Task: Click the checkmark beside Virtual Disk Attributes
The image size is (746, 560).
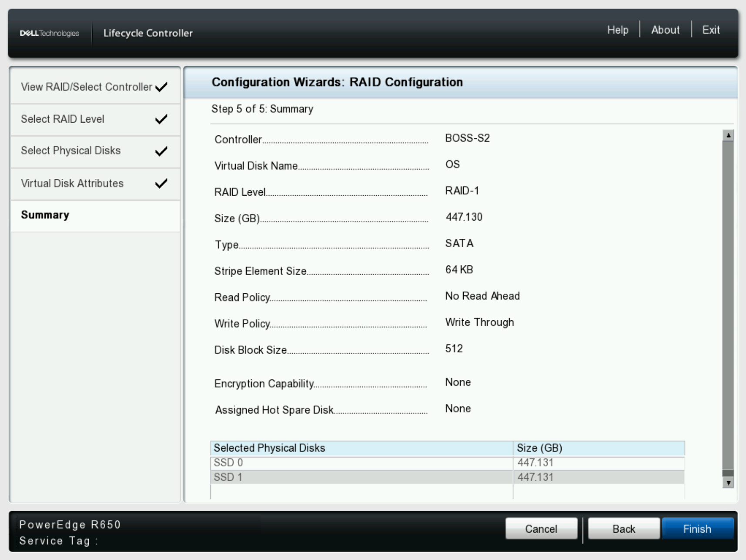Action: point(161,183)
